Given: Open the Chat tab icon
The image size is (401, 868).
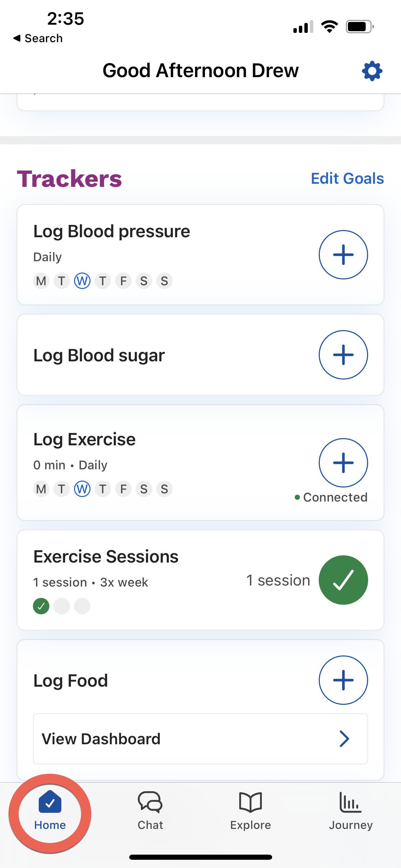Looking at the screenshot, I should click(x=150, y=802).
